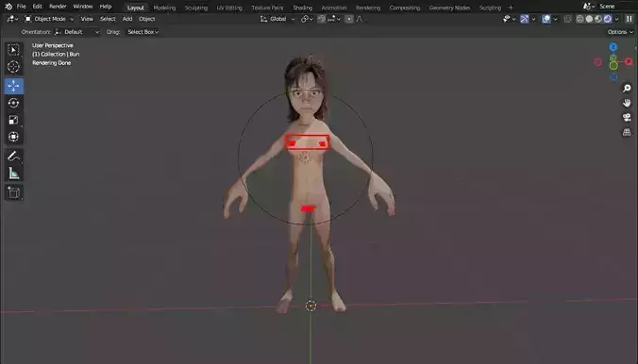The image size is (638, 364).
Task: Switch to the Animation workspace tab
Action: [334, 8]
